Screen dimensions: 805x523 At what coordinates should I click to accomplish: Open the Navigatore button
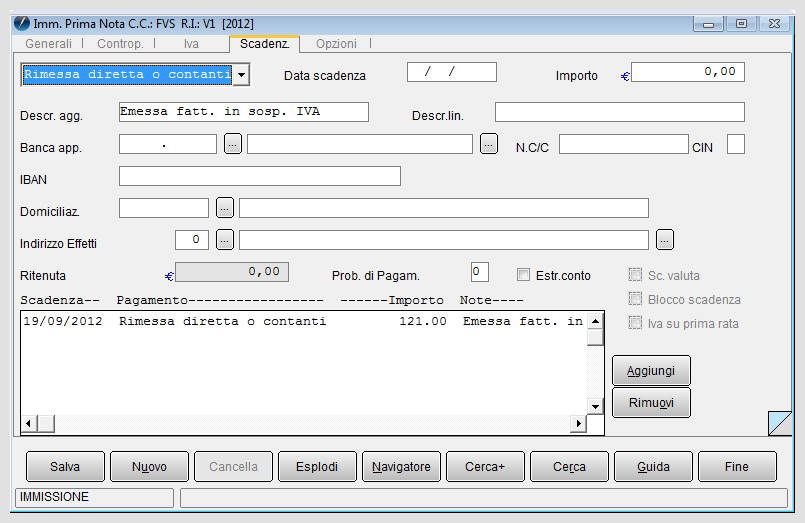pos(401,467)
